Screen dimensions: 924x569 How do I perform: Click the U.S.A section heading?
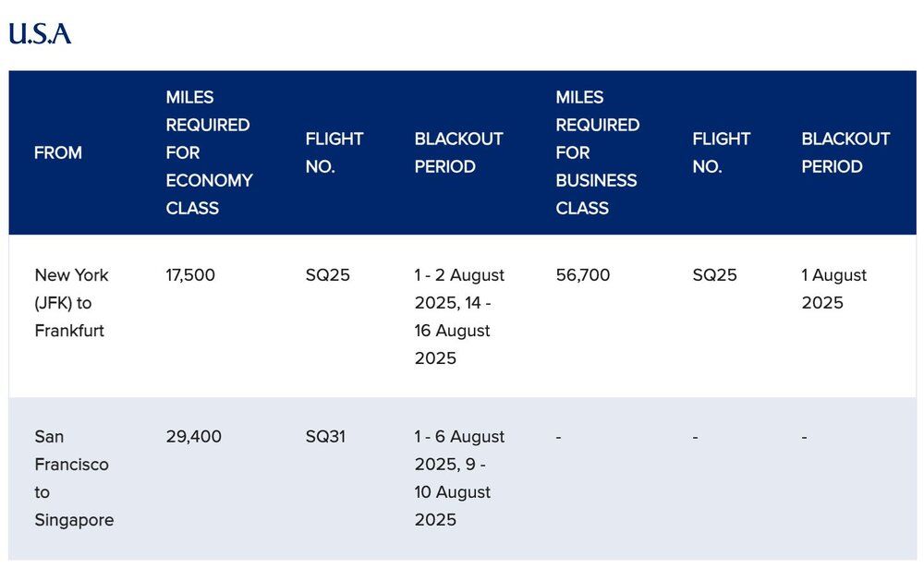click(x=40, y=34)
